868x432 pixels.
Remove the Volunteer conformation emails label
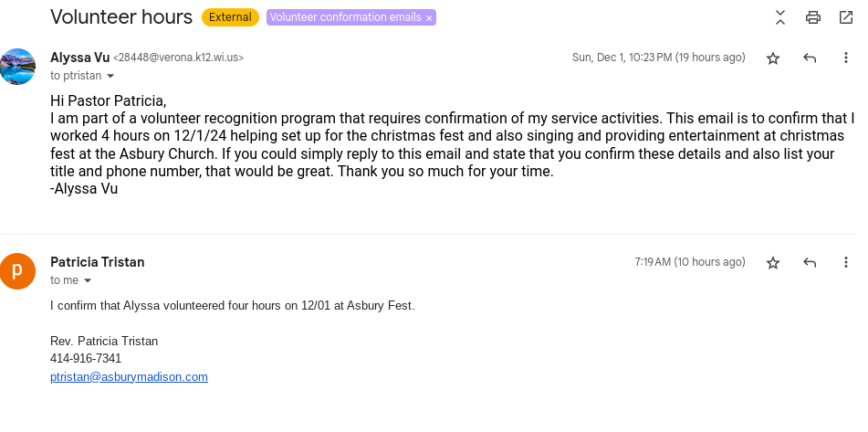[429, 17]
